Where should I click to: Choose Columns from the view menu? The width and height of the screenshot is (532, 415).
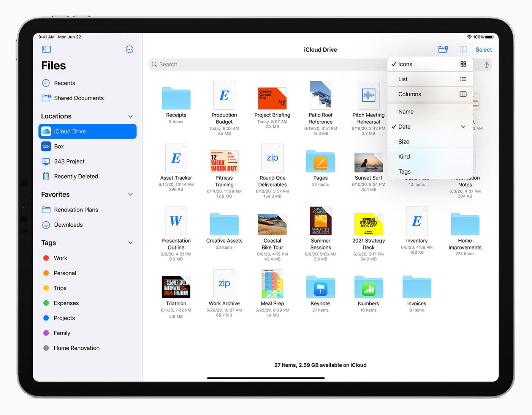(x=410, y=94)
